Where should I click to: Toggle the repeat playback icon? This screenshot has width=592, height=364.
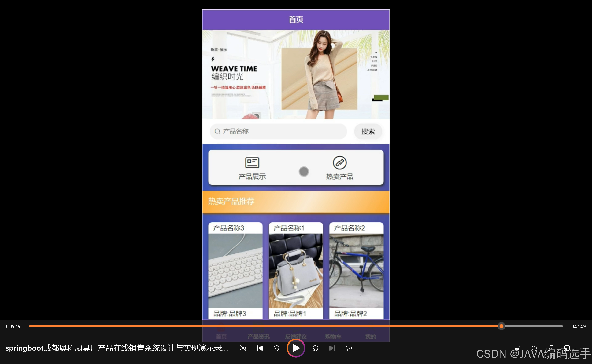click(349, 348)
